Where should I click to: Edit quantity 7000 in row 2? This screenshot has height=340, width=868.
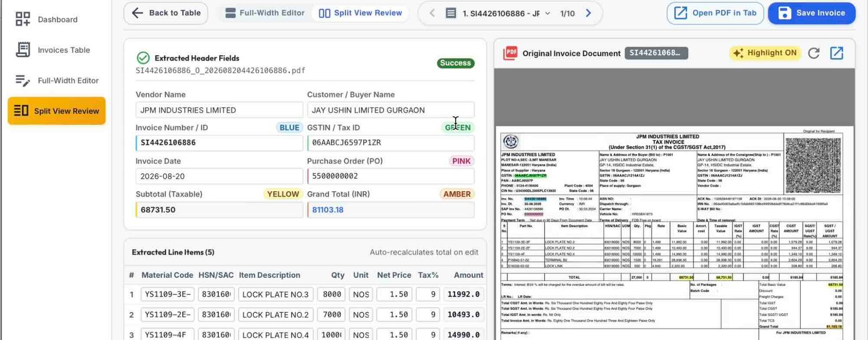pyautogui.click(x=331, y=314)
